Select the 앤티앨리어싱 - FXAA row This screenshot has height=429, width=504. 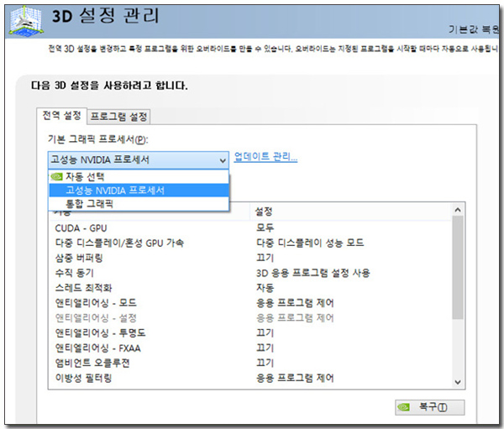coord(250,348)
